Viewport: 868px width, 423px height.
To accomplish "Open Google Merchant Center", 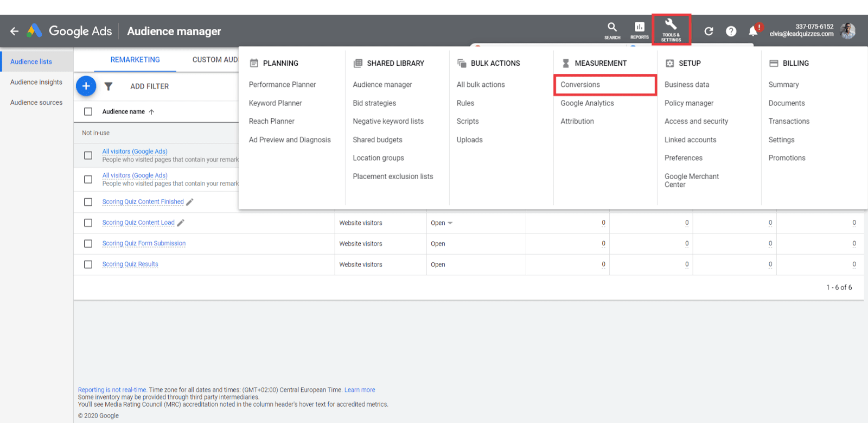I will coord(692,180).
